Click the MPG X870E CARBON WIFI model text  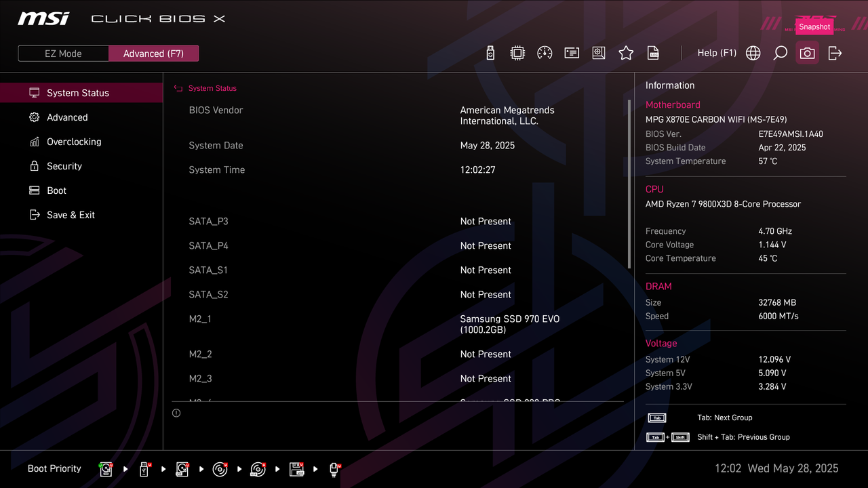pyautogui.click(x=716, y=119)
